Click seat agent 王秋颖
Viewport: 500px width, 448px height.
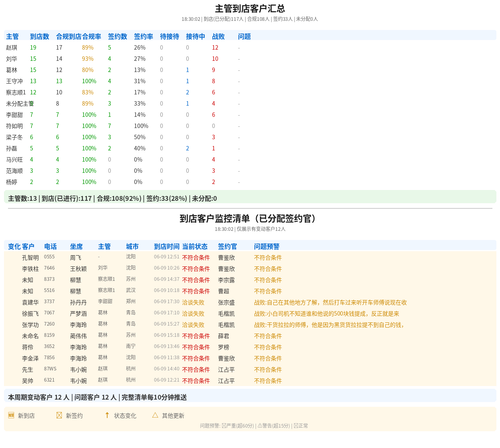[78, 269]
